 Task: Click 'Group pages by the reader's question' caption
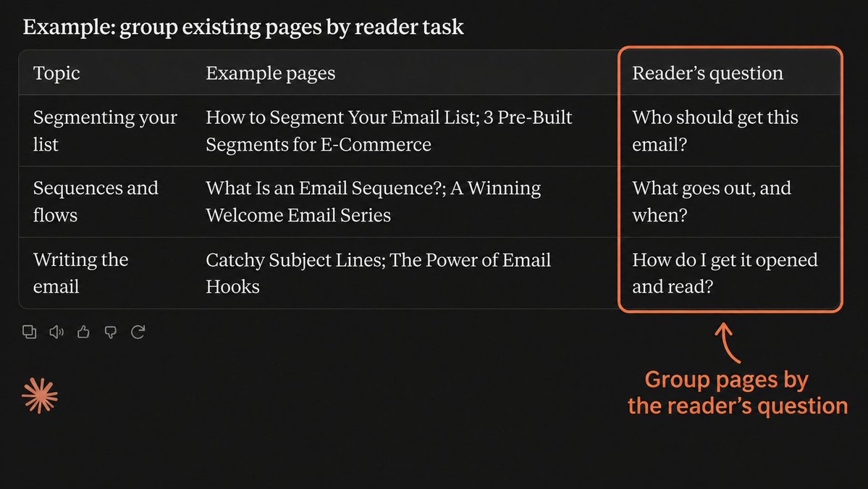pos(738,393)
